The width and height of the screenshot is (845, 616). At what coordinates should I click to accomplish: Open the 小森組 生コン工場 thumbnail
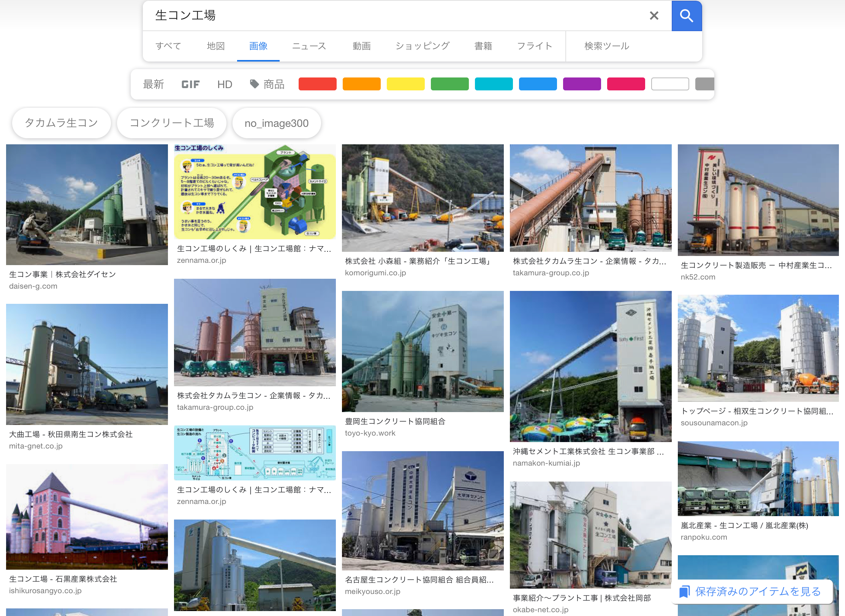point(423,198)
